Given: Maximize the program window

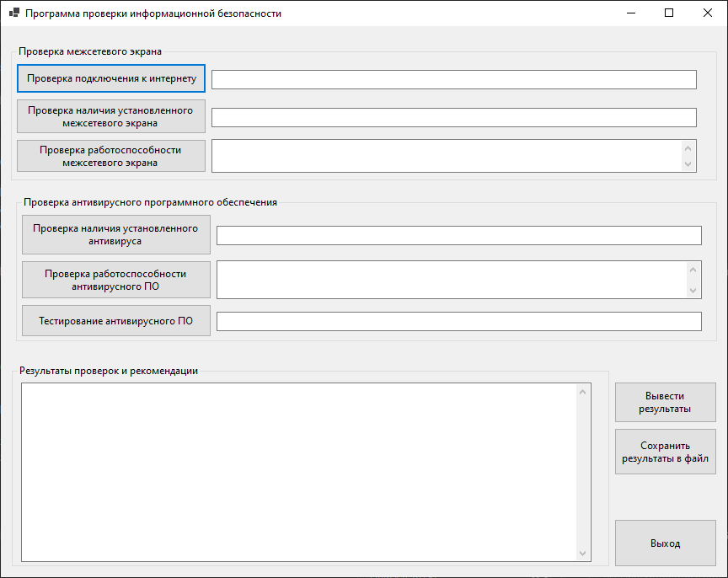Looking at the screenshot, I should [669, 13].
